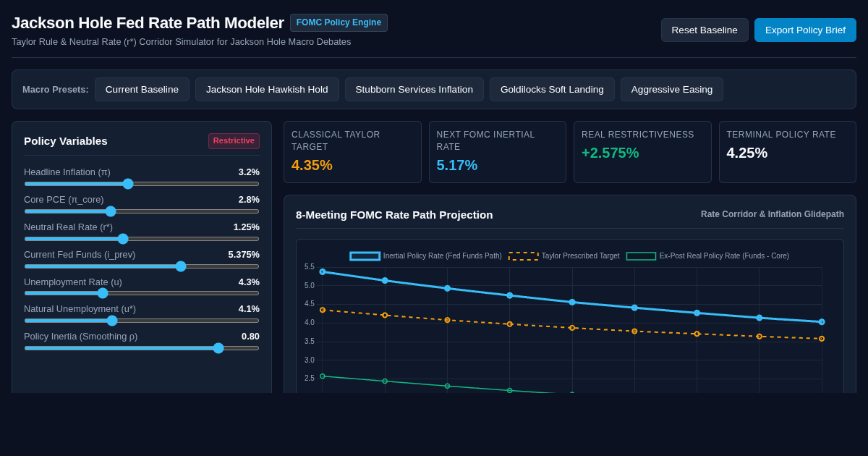868x456 pixels.
Task: Click the Unemployment Rate 4.3% value
Action: coord(249,282)
